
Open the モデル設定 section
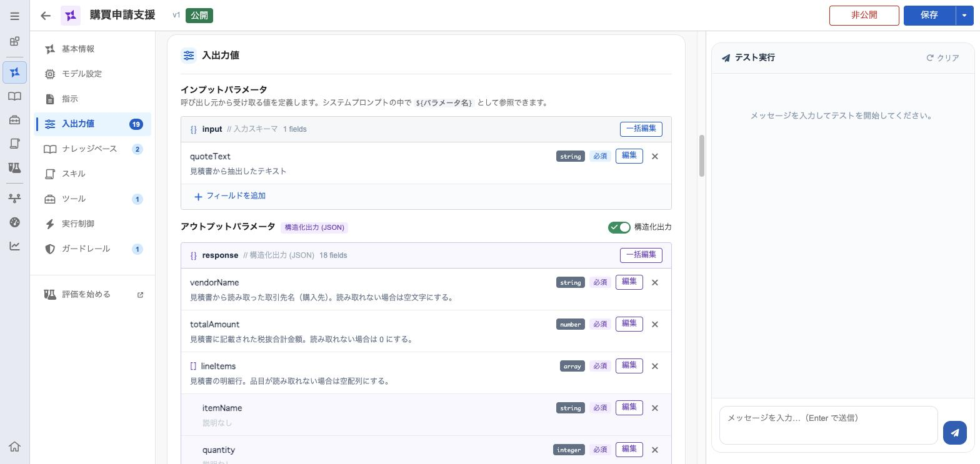[x=92, y=74]
